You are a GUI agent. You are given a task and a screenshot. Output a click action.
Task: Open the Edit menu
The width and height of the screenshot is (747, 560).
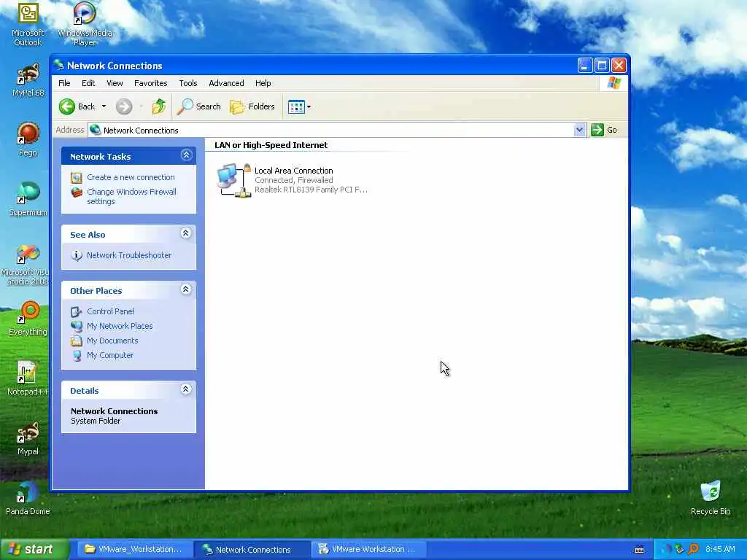pyautogui.click(x=88, y=83)
